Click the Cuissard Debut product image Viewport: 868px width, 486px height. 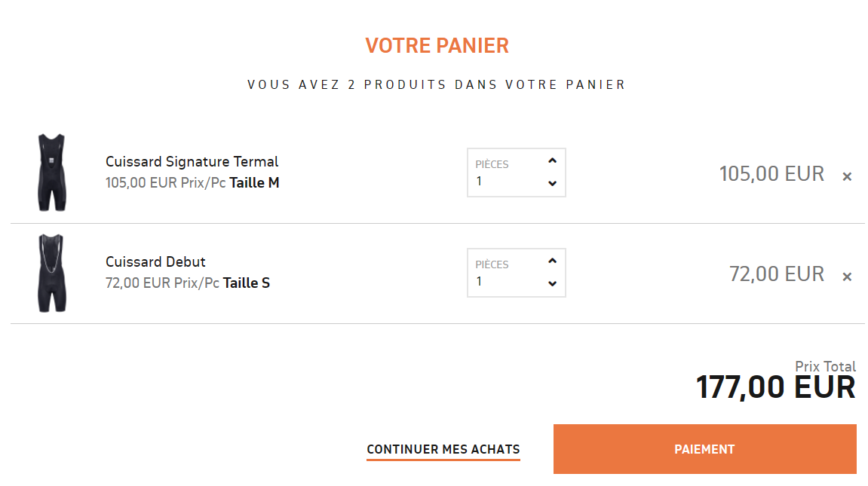(51, 273)
